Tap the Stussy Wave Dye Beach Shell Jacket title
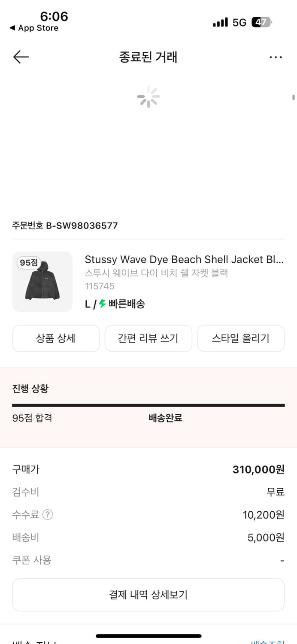The image size is (297, 644). [184, 259]
